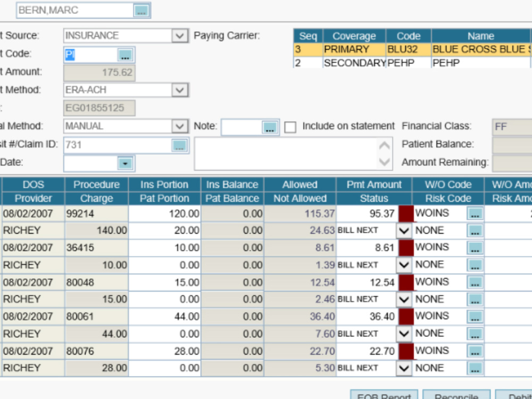Open W/O code lookup for procedure 80048
The height and width of the screenshot is (399, 532).
pyautogui.click(x=475, y=282)
